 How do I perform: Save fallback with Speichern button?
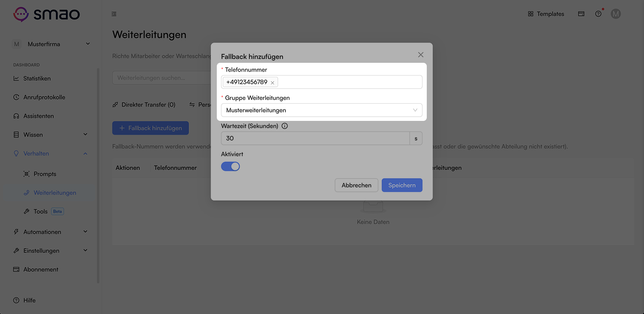[x=402, y=185]
